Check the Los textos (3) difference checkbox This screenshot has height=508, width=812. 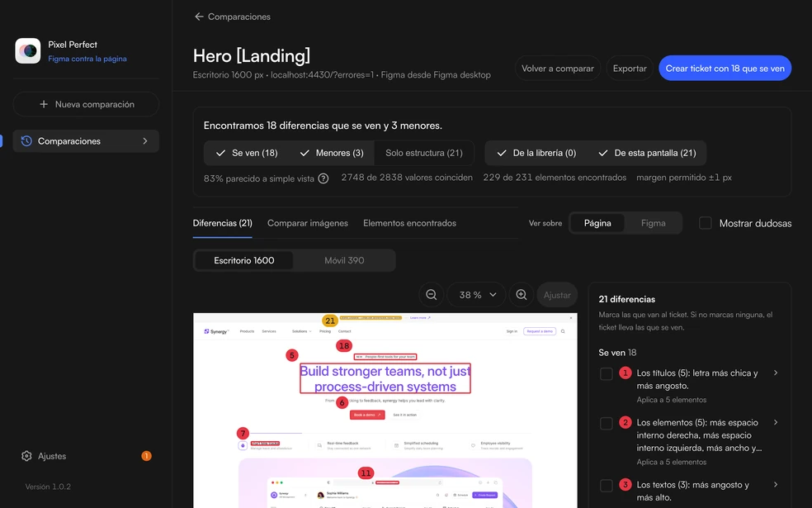pyautogui.click(x=607, y=486)
